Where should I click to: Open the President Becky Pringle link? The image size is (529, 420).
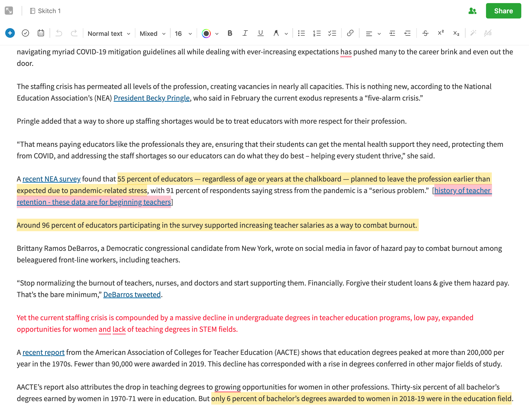151,98
